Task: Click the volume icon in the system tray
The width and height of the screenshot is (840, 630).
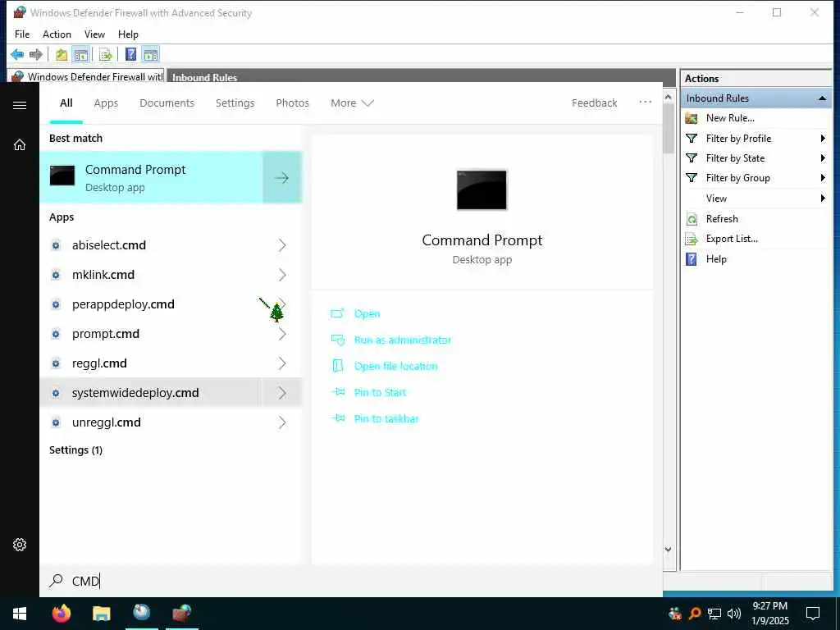Action: pyautogui.click(x=734, y=614)
